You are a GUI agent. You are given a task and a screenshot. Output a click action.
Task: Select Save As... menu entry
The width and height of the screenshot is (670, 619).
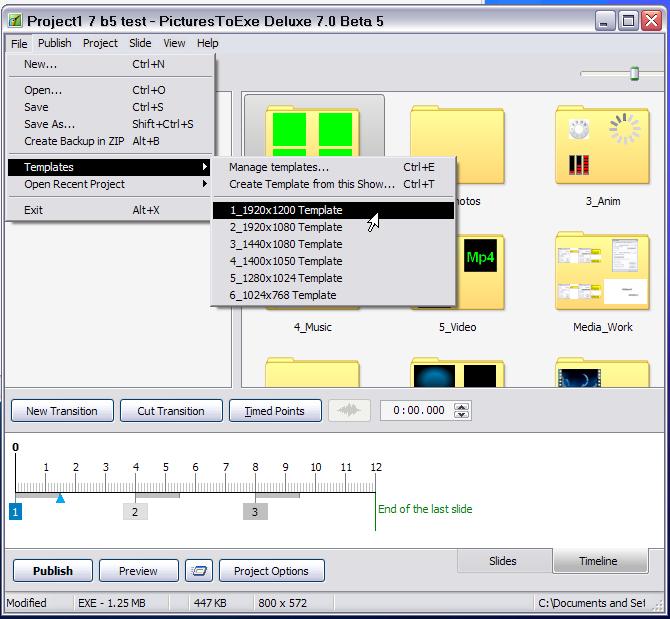[x=110, y=124]
